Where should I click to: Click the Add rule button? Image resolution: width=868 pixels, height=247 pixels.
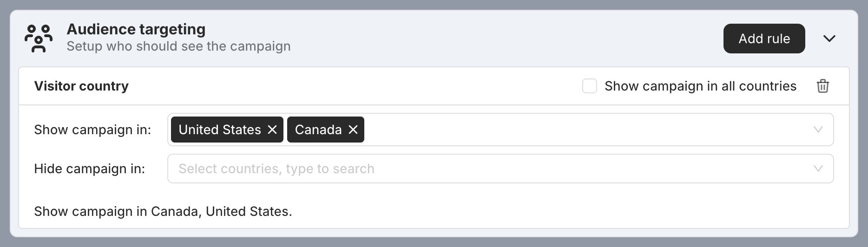pyautogui.click(x=764, y=38)
